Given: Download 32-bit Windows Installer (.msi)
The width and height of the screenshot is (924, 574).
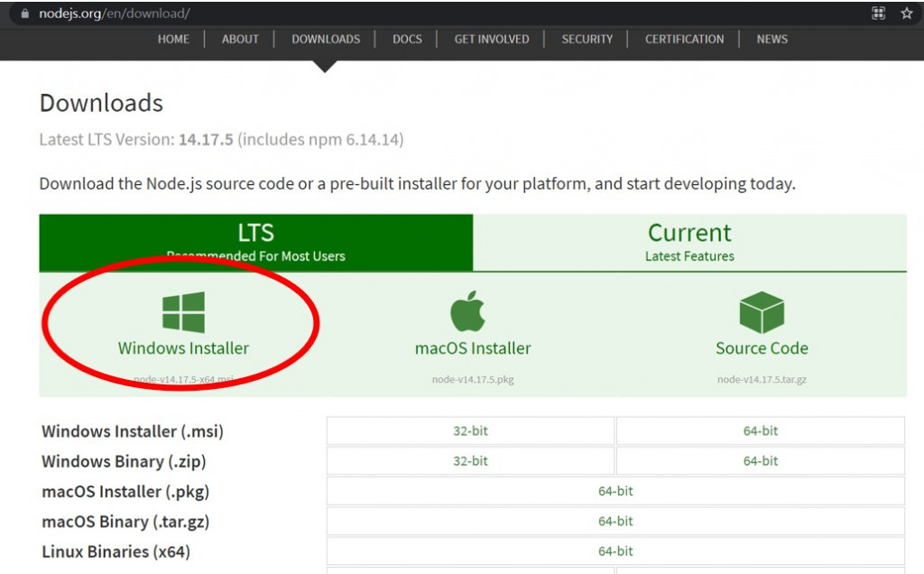Looking at the screenshot, I should tap(470, 430).
